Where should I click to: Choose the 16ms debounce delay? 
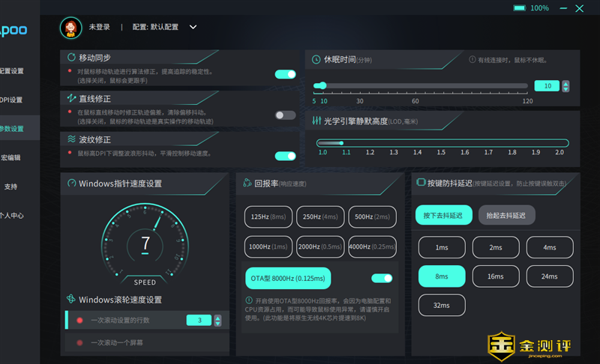(496, 276)
